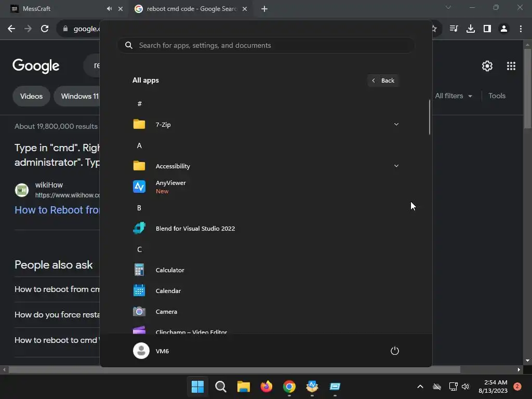This screenshot has height=399, width=532.
Task: Expand the Accessibility folder chevron
Action: [396, 166]
